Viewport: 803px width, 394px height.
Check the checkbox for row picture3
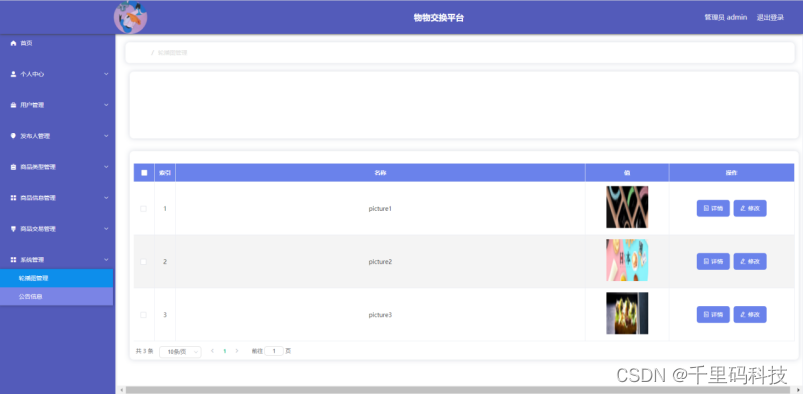(143, 315)
